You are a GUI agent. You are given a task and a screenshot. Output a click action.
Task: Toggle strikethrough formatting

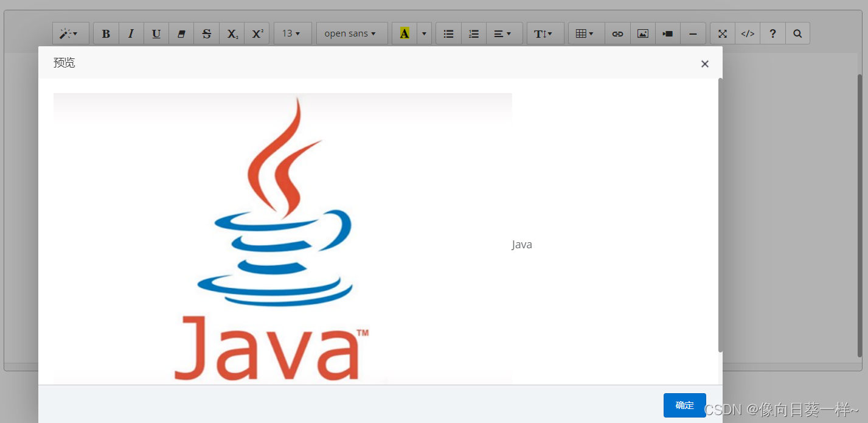click(x=207, y=33)
